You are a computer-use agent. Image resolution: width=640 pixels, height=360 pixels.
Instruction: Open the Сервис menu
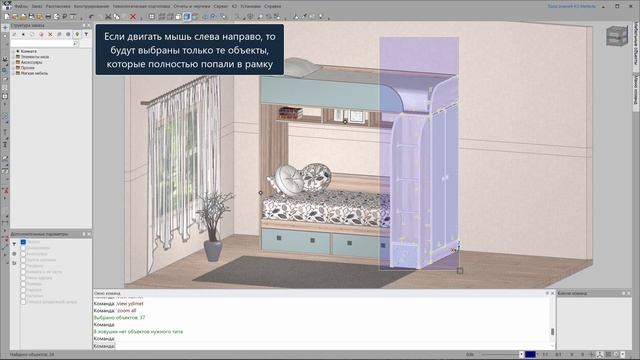221,6
